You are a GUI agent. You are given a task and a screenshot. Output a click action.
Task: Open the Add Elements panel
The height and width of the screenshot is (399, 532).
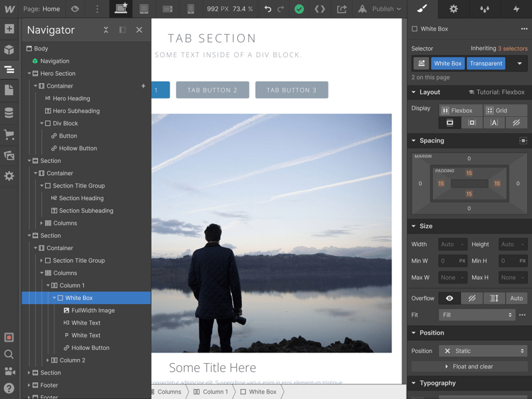click(x=9, y=29)
